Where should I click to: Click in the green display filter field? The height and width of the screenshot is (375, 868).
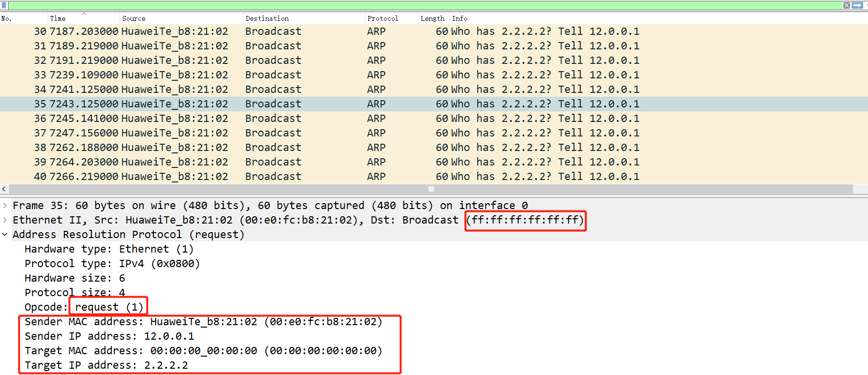coord(426,5)
